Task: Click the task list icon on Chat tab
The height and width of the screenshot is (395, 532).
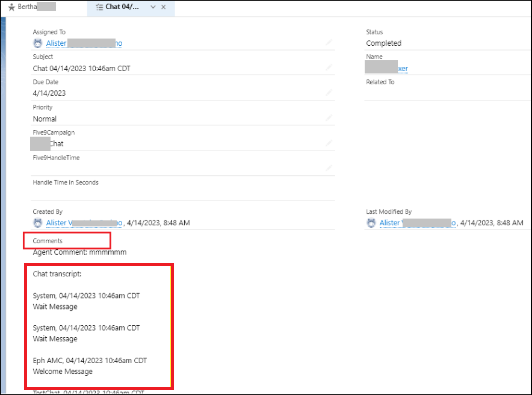Action: click(99, 7)
